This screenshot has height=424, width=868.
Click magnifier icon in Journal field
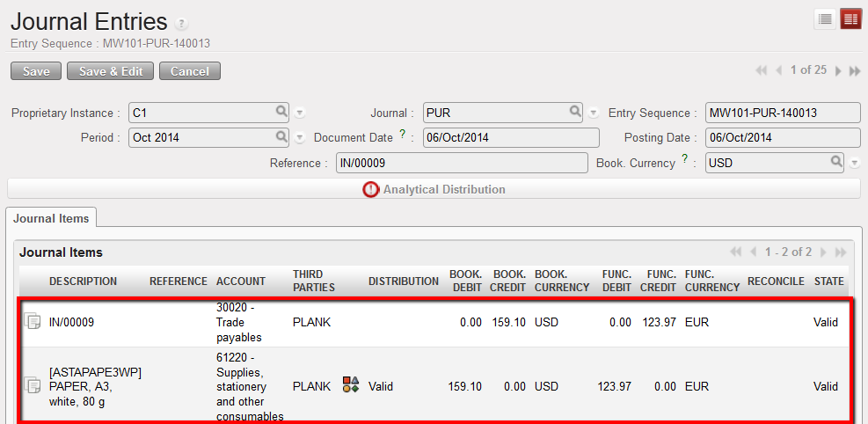(x=575, y=112)
